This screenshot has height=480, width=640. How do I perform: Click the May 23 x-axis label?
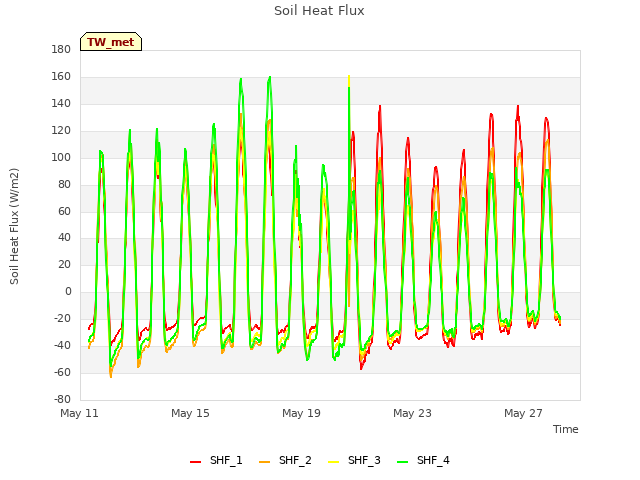412,413
